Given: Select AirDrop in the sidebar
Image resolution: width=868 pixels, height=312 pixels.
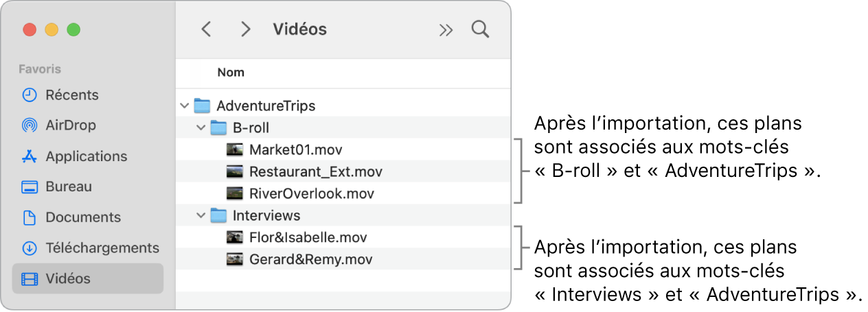Looking at the screenshot, I should tap(70, 125).
